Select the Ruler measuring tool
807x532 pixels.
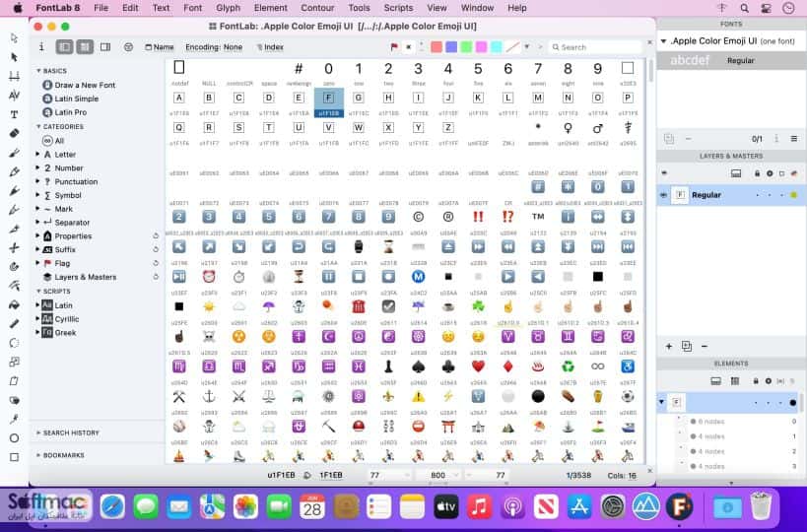point(14,323)
